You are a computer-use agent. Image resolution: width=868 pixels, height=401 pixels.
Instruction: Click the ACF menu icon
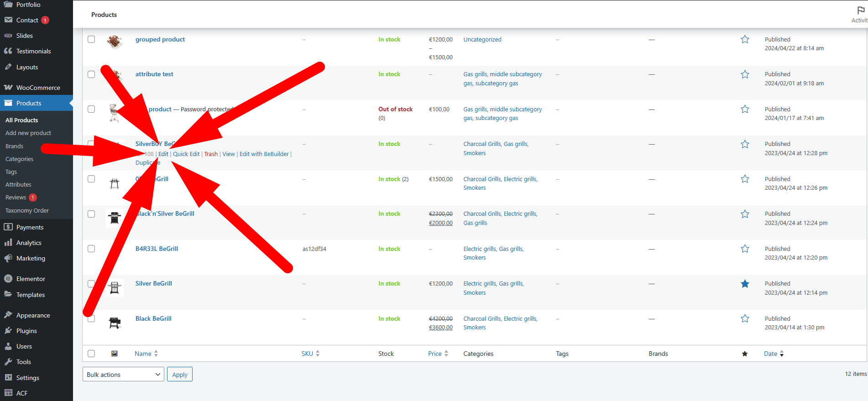(x=8, y=393)
